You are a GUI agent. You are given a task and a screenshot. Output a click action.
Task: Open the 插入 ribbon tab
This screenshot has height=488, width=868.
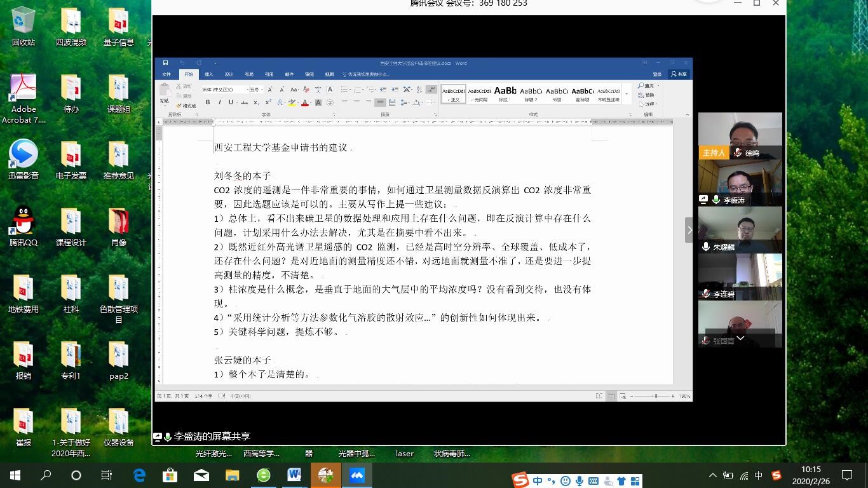coord(209,74)
